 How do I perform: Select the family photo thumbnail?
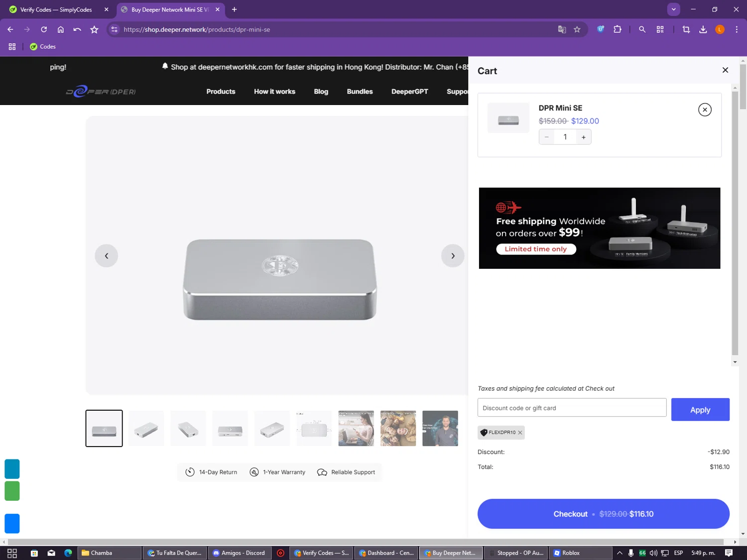pos(398,428)
